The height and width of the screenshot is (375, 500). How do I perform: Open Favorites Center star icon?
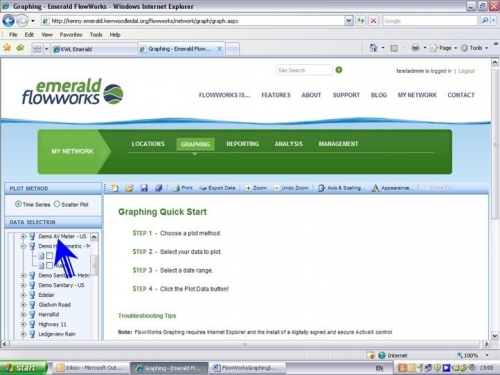[7, 48]
